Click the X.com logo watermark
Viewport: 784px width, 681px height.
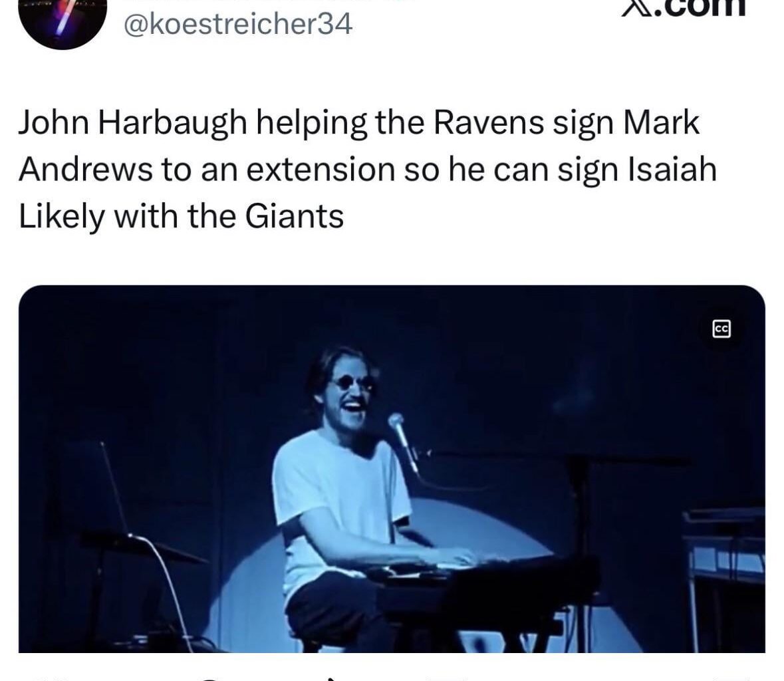click(684, 9)
